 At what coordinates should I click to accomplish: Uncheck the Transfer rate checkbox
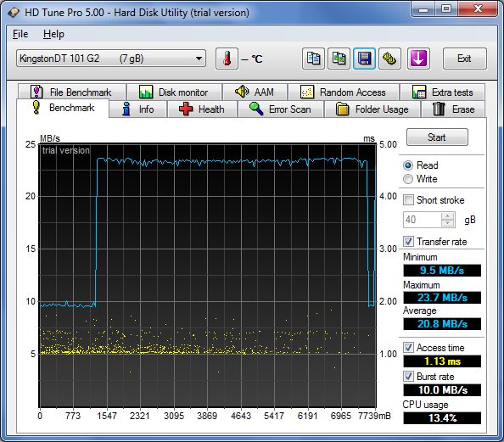[408, 242]
